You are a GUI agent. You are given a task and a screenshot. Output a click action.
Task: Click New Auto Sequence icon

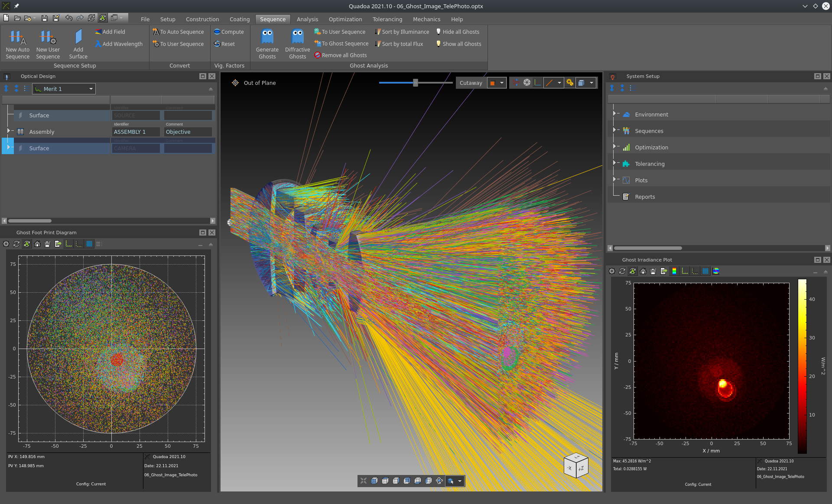coord(17,38)
